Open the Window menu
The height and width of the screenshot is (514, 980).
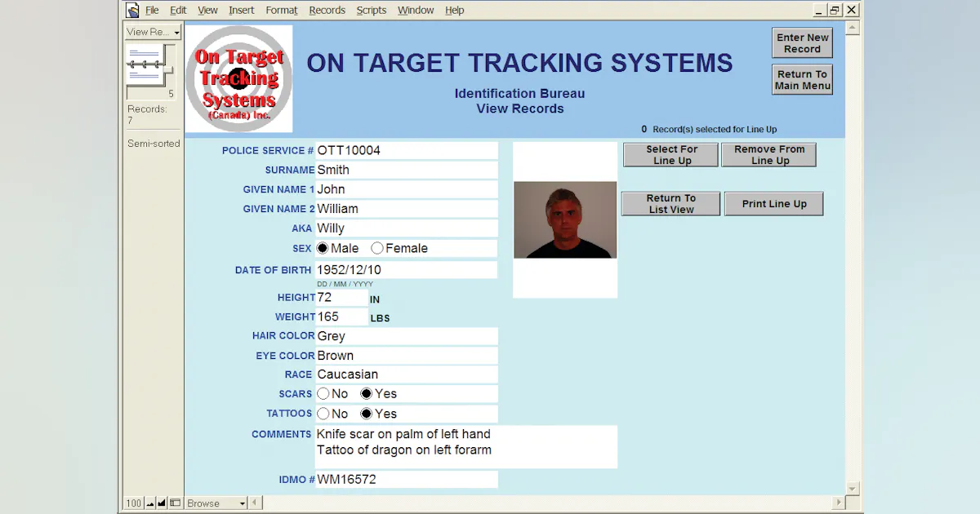click(x=416, y=11)
